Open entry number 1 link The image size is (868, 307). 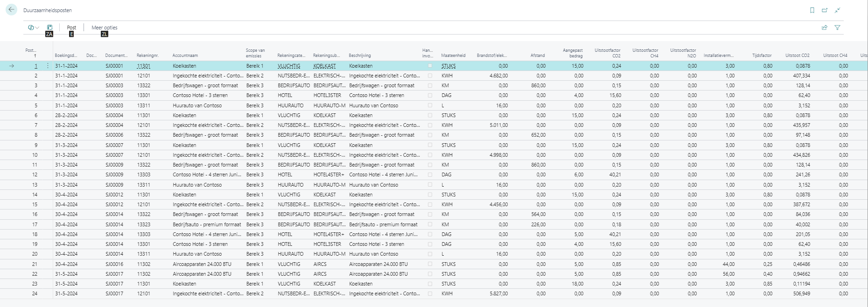(35, 66)
